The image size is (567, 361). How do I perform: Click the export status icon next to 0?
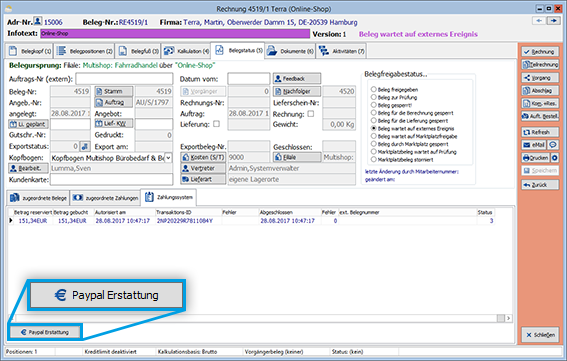click(x=85, y=146)
